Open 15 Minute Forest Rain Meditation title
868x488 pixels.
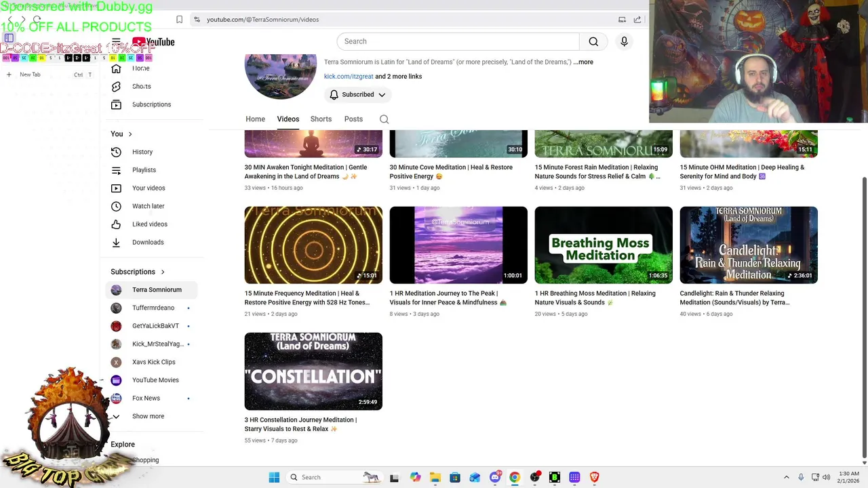[x=597, y=171]
